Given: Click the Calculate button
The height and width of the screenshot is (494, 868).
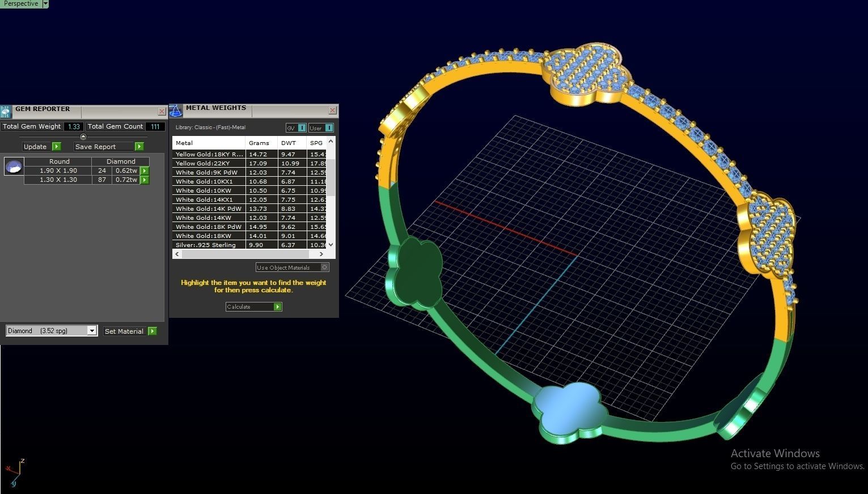Looking at the screenshot, I should 253,307.
